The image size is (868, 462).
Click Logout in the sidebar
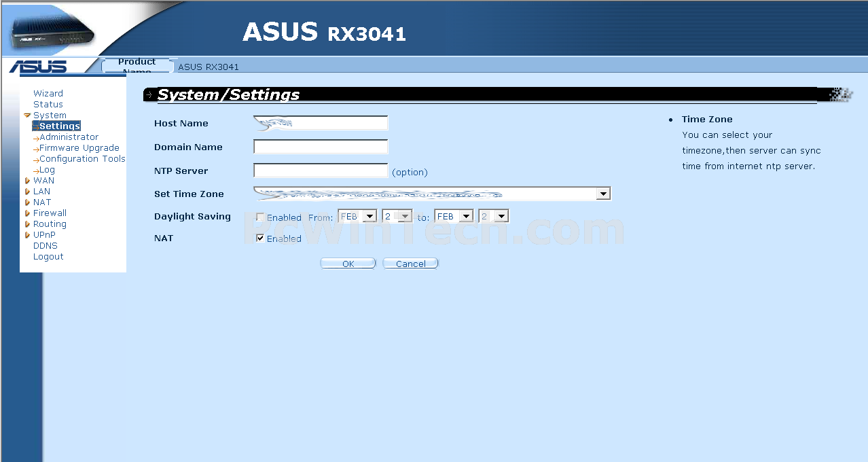(48, 257)
